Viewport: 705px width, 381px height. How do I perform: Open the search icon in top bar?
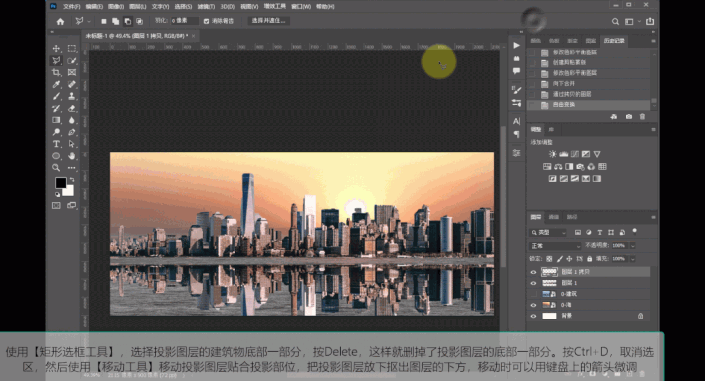click(x=615, y=21)
